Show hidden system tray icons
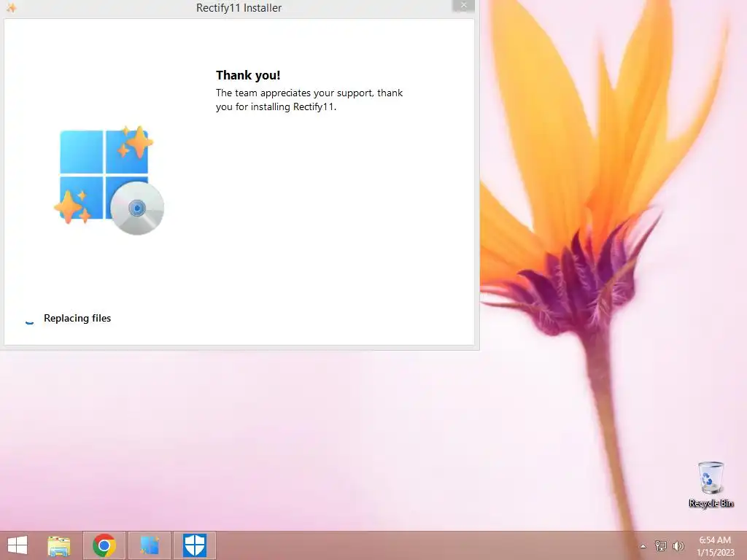Image resolution: width=747 pixels, height=560 pixels. (643, 546)
